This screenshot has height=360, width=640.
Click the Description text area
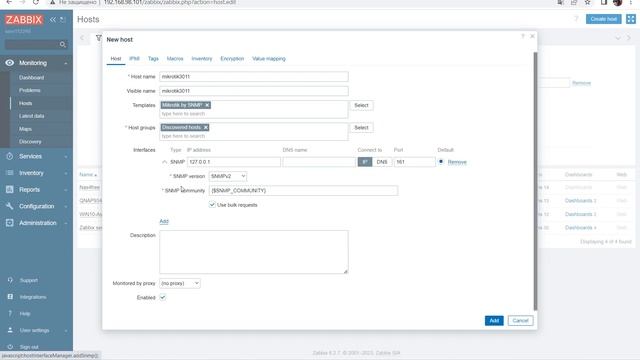point(254,252)
